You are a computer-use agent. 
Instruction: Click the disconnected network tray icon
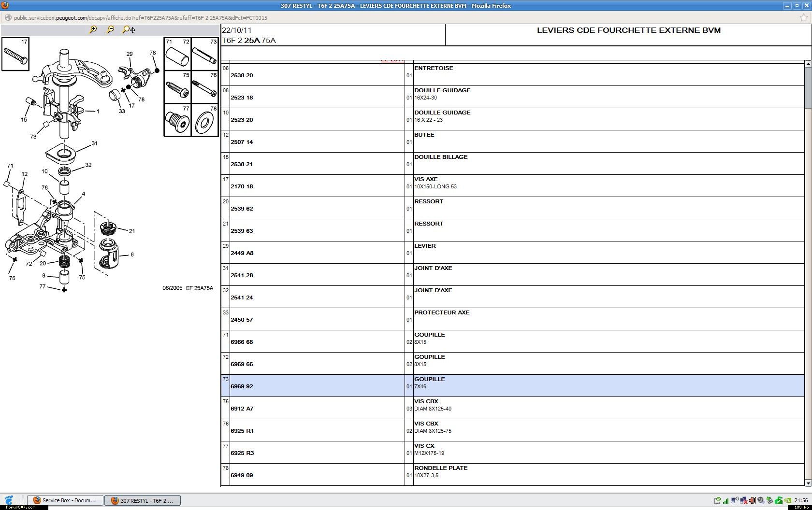click(x=743, y=500)
